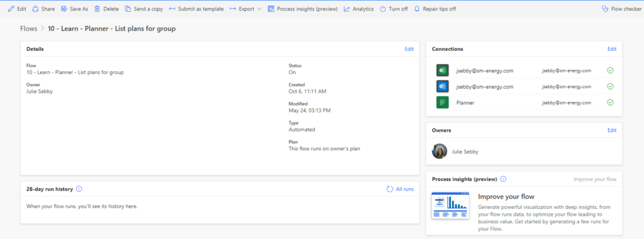Click Edit link in Details panel
The height and width of the screenshot is (239, 644).
point(409,49)
